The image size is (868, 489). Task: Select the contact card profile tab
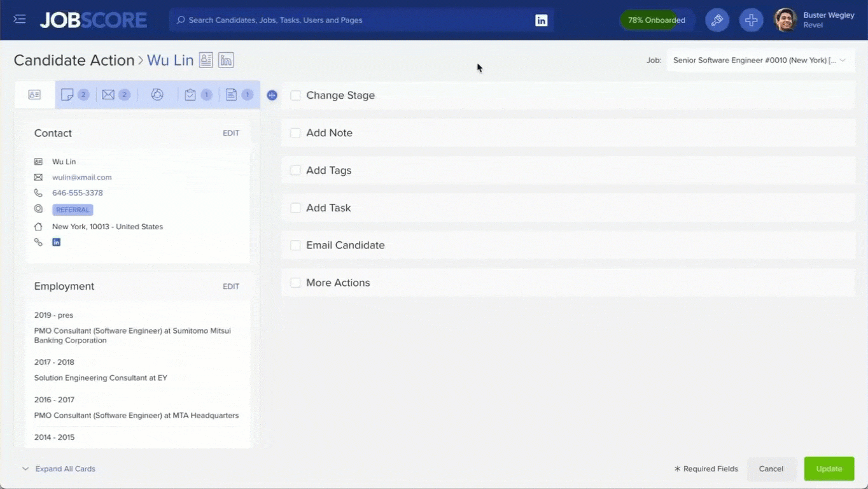click(x=34, y=95)
